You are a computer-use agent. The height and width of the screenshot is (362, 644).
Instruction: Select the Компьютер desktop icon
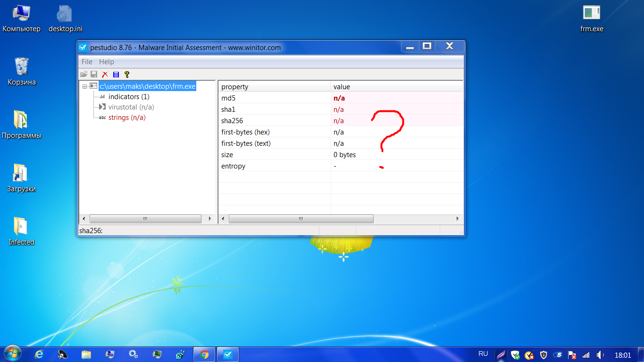coord(22,19)
